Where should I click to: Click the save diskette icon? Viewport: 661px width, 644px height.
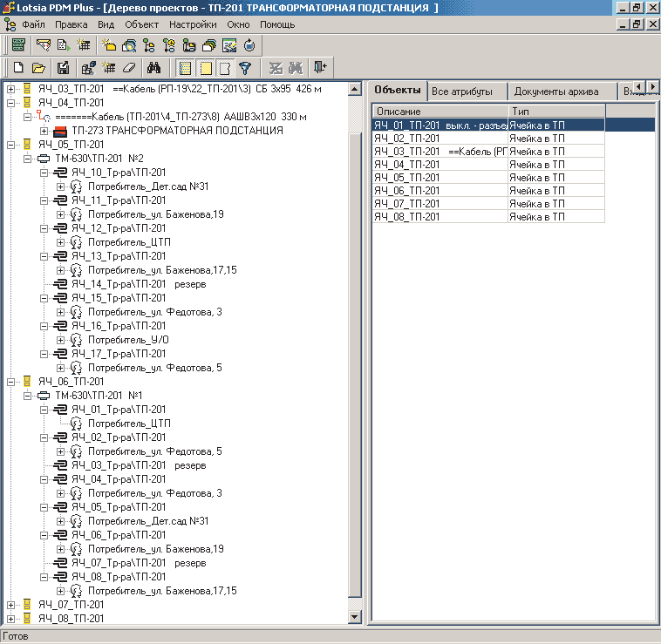click(63, 68)
